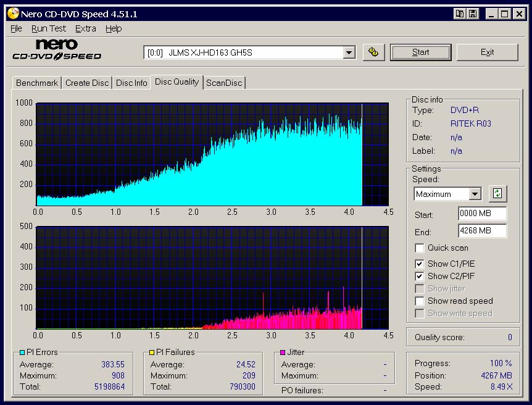
Task: Switch to the Create Disc tab
Action: (87, 83)
